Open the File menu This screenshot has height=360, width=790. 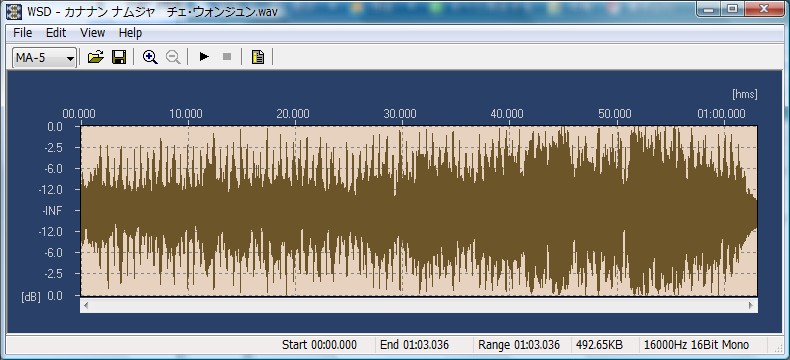coord(23,33)
